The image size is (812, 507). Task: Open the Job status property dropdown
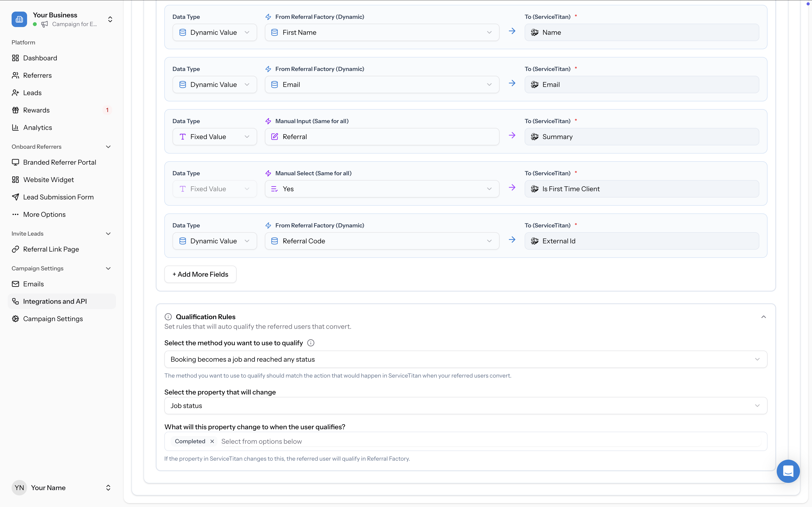pos(465,405)
